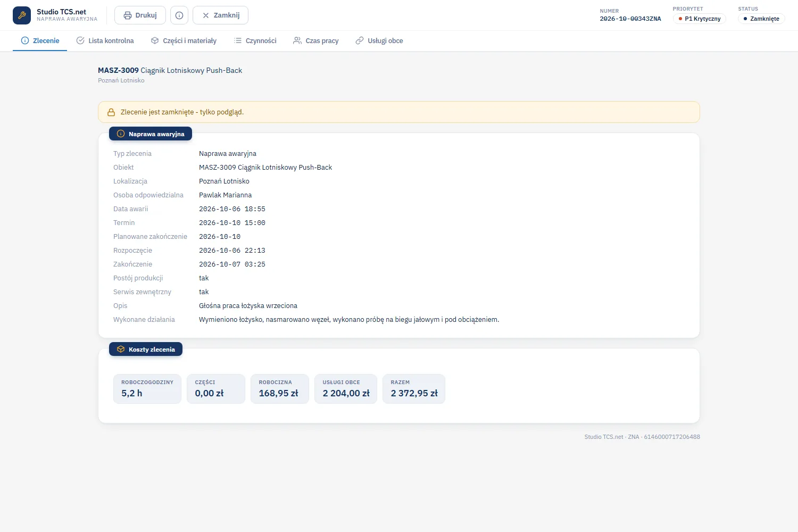Click the Lokalizacja value Poznań Lotnisko
Image resolution: width=798 pixels, height=532 pixels.
point(224,181)
